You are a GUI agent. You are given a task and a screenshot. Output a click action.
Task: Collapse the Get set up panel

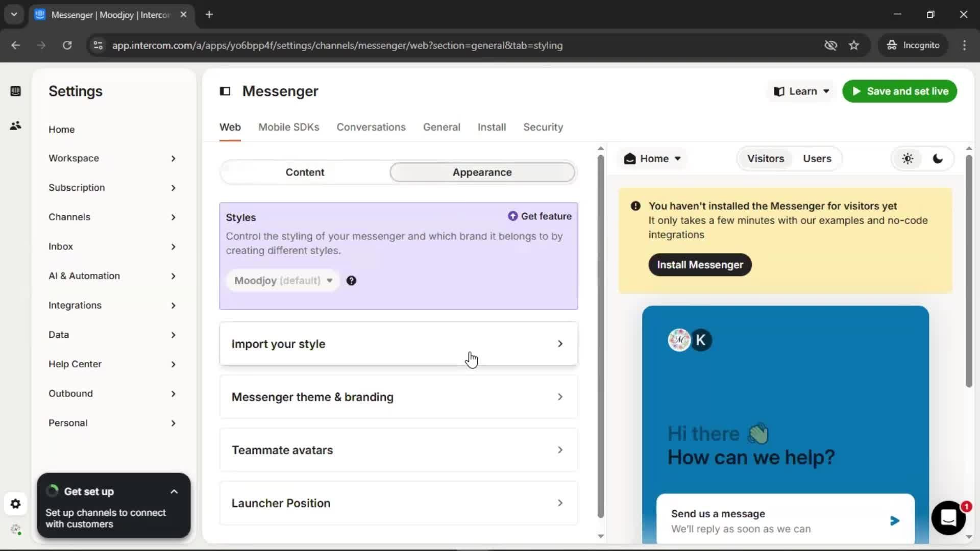coord(174,492)
